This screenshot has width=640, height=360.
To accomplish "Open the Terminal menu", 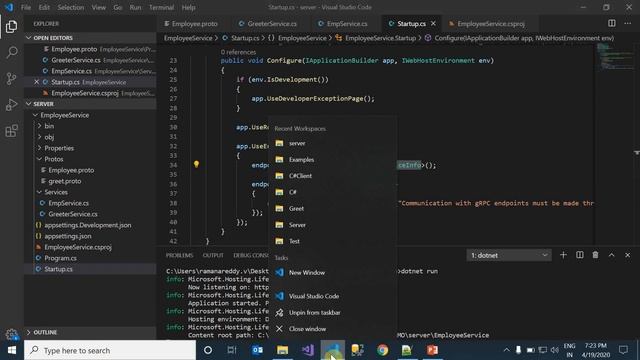I will click(161, 7).
